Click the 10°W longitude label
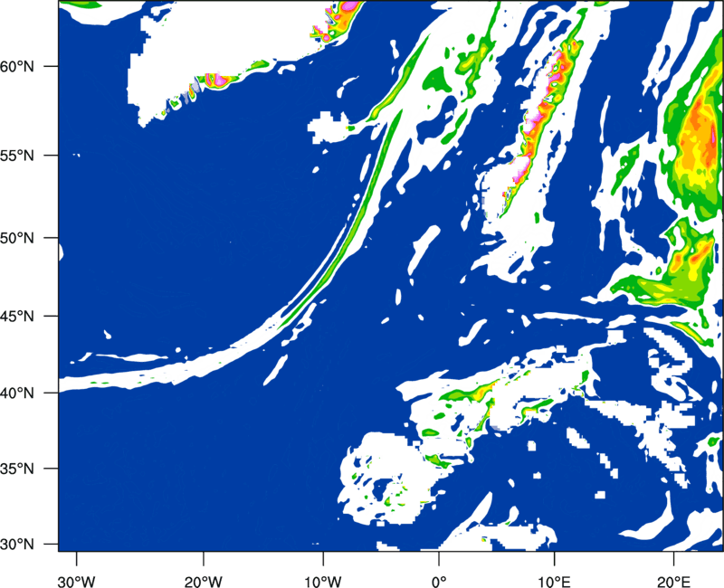 323,582
